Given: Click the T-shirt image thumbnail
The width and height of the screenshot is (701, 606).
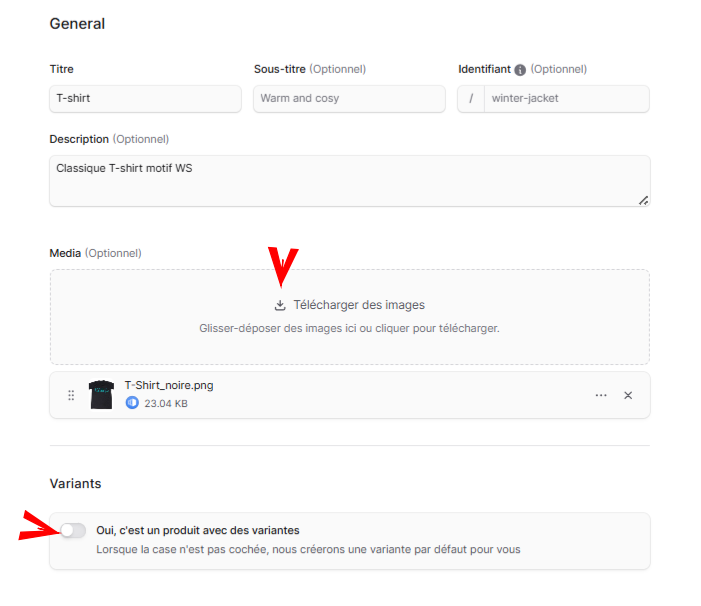Looking at the screenshot, I should pyautogui.click(x=101, y=395).
